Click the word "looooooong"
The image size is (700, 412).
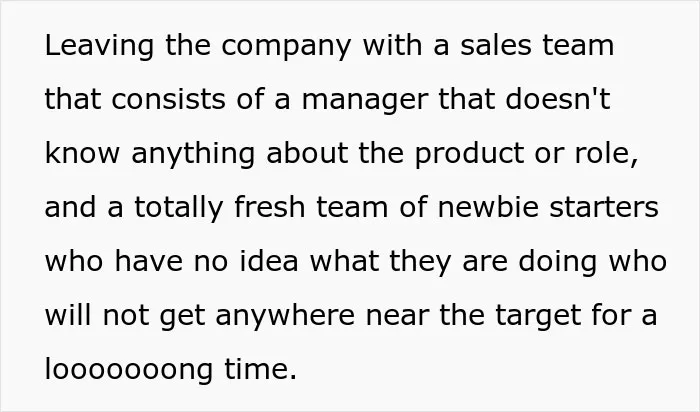point(129,371)
